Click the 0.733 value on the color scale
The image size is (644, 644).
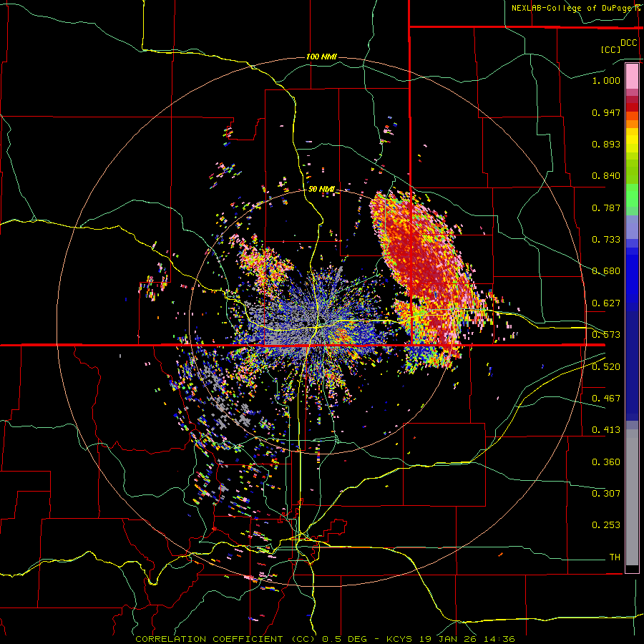(606, 240)
